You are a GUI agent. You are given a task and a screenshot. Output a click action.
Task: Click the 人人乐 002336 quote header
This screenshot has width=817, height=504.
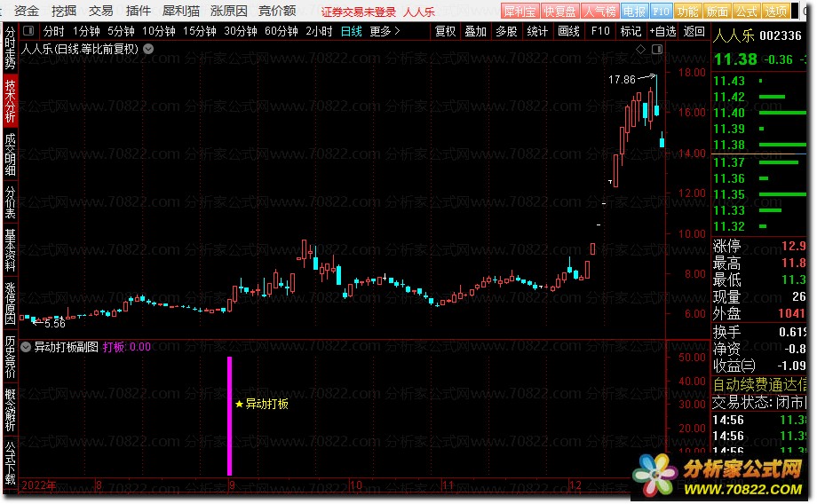[x=758, y=35]
